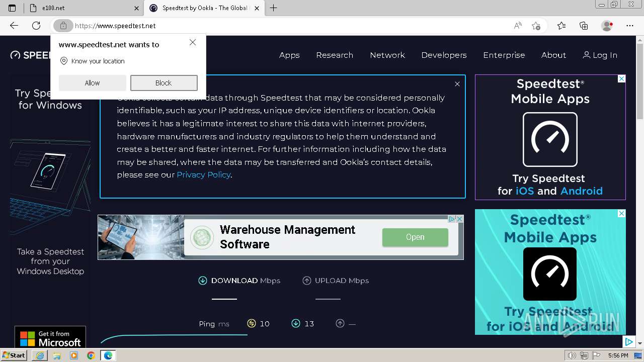Open the Enterprise menu
Image resolution: width=644 pixels, height=362 pixels.
(x=504, y=55)
